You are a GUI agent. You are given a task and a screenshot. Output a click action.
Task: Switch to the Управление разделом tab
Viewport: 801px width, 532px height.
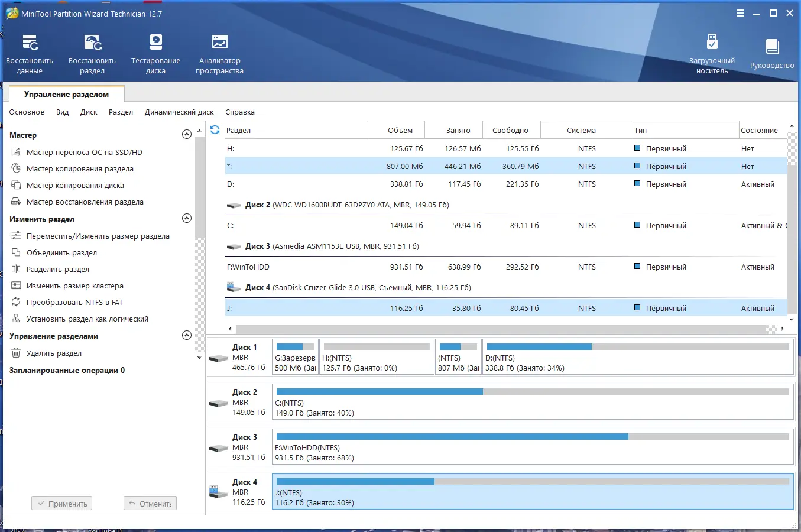click(x=66, y=93)
